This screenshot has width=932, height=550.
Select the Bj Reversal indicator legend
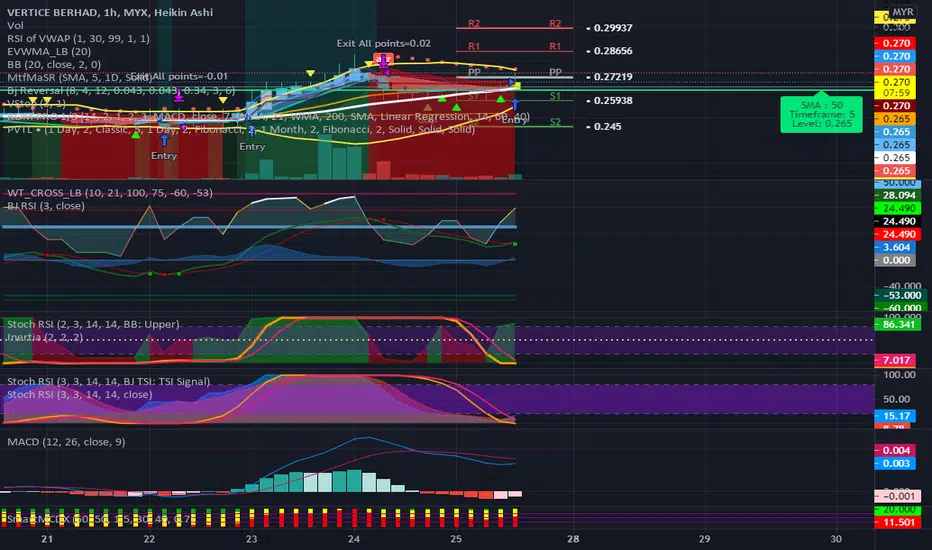coord(121,90)
